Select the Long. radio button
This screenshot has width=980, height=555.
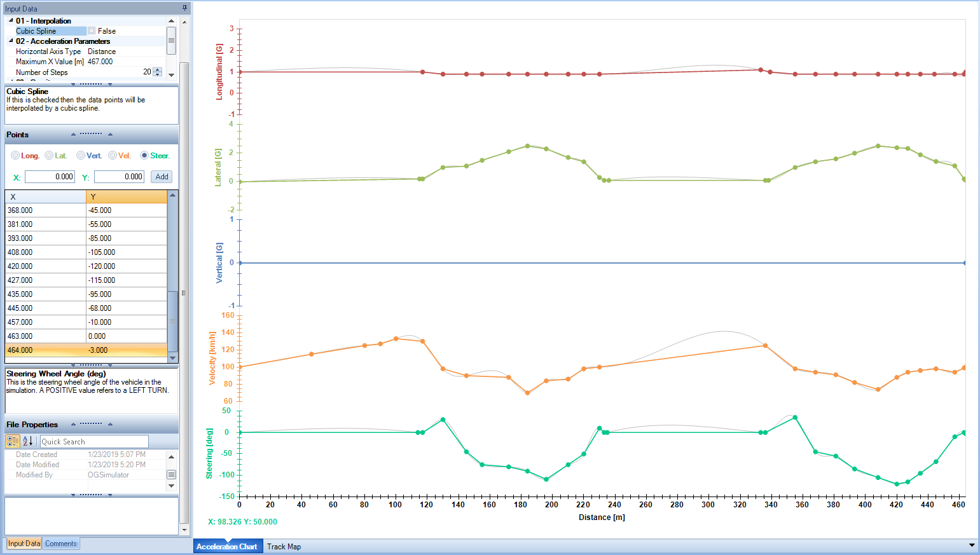[15, 156]
